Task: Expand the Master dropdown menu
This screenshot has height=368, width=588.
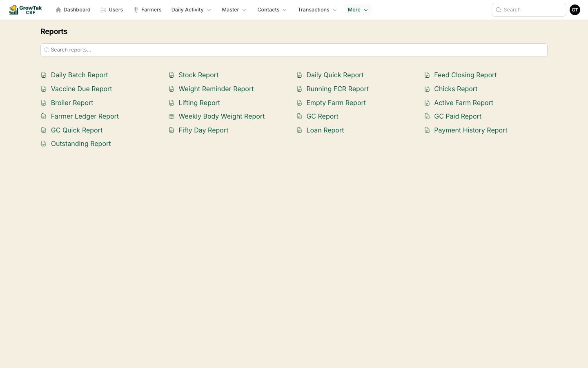Action: 234,10
